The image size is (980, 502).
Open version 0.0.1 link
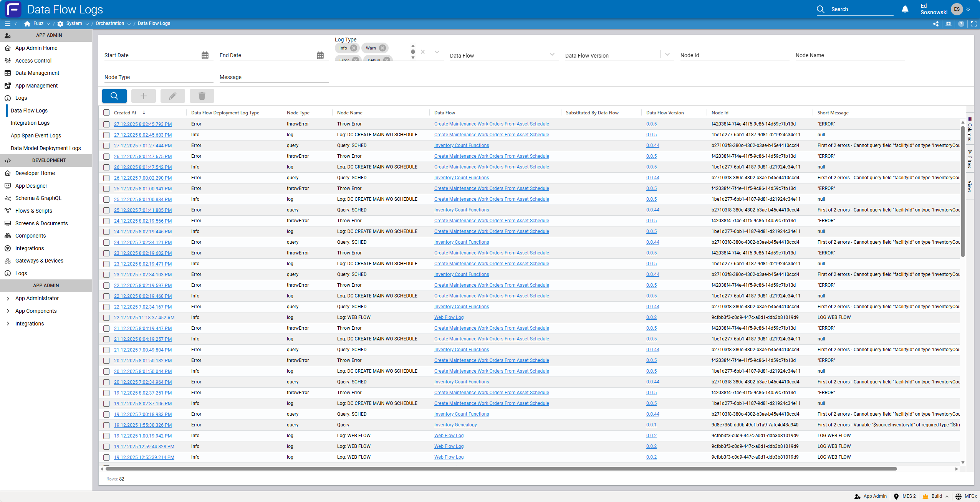(x=651, y=425)
